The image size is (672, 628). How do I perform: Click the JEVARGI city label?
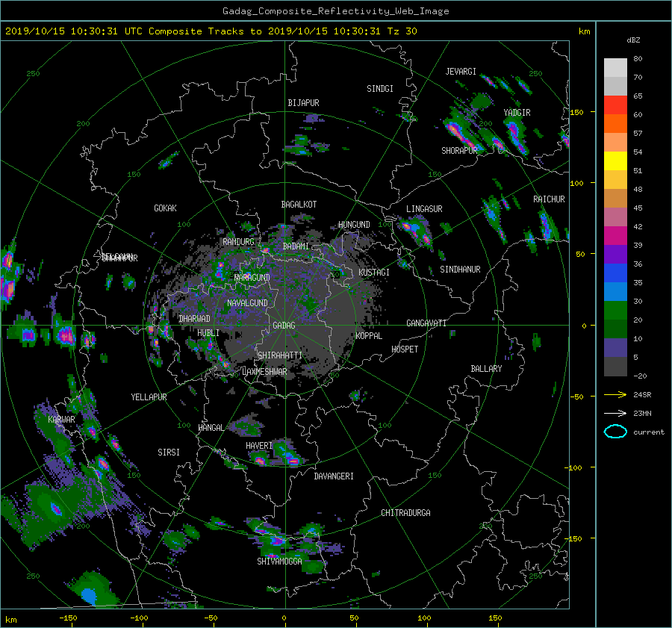pos(461,72)
